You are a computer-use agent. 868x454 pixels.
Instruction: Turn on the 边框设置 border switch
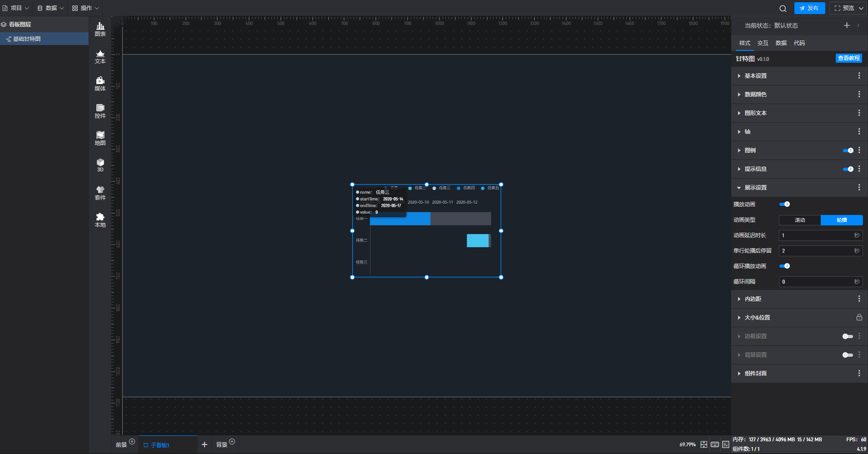click(848, 336)
